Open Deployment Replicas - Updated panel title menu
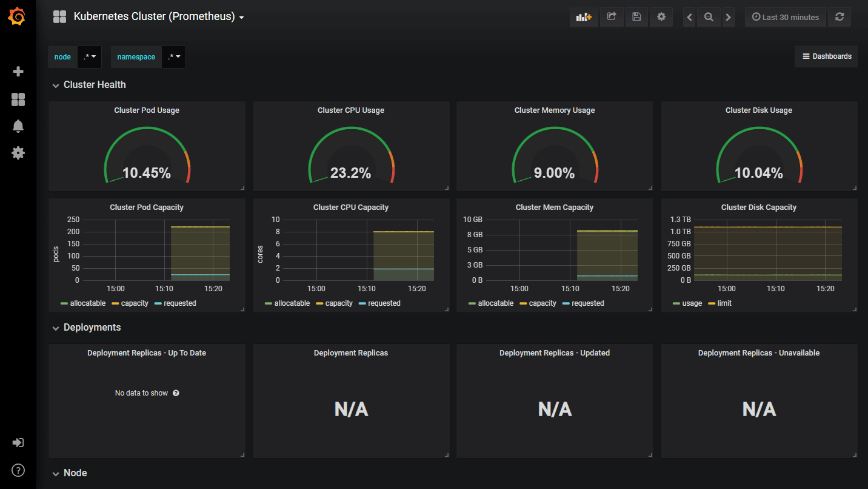This screenshot has height=489, width=868. coord(555,353)
